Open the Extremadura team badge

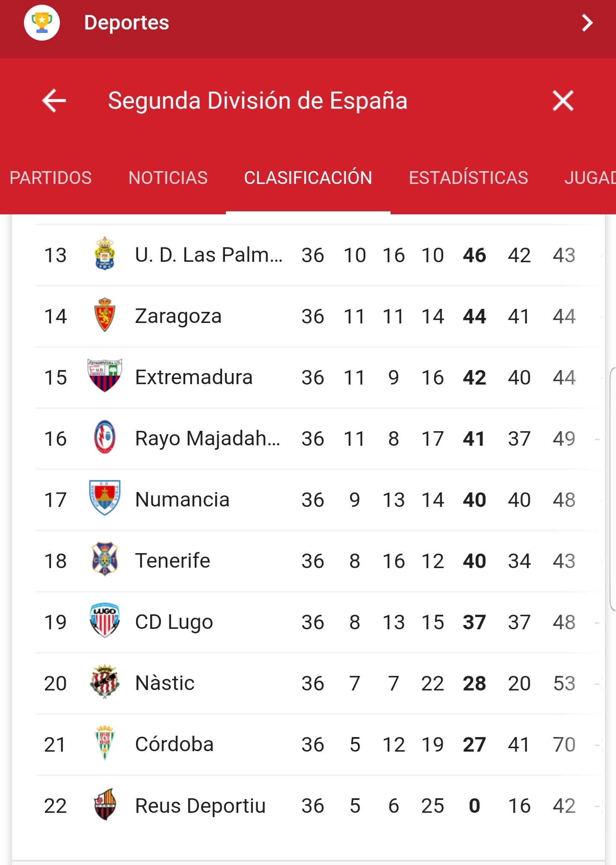pyautogui.click(x=105, y=376)
